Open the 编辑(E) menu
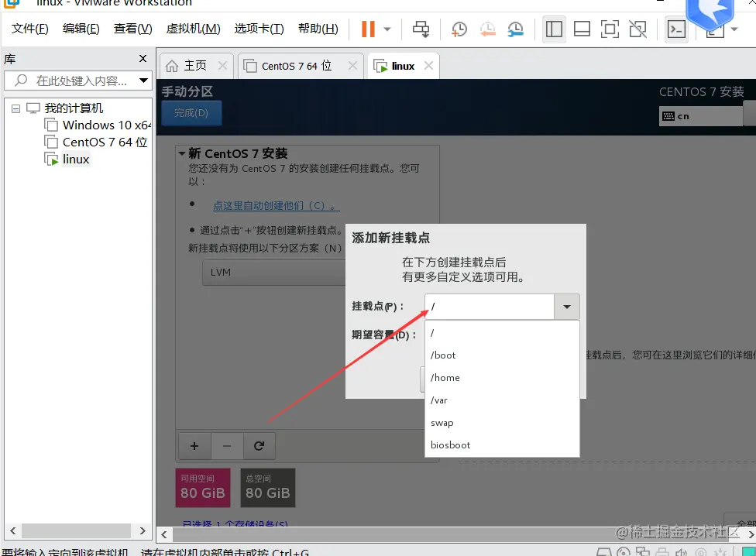This screenshot has height=556, width=756. pyautogui.click(x=81, y=29)
